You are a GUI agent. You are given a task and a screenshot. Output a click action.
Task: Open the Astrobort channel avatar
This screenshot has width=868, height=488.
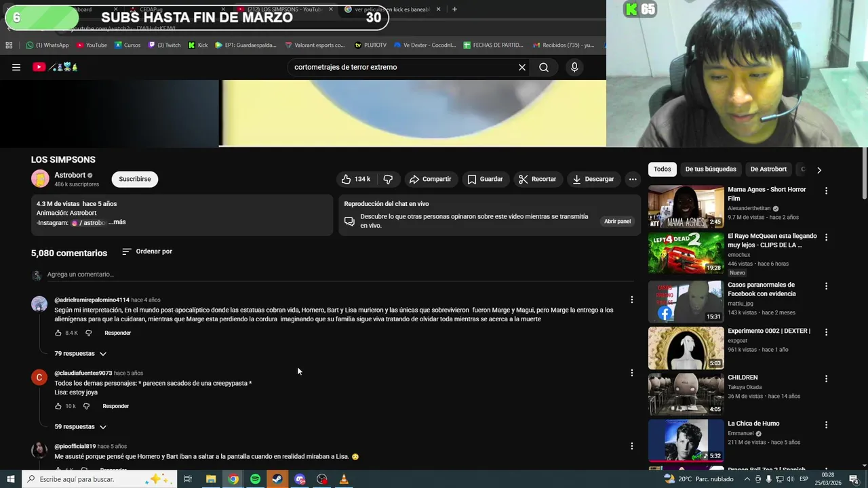click(40, 179)
